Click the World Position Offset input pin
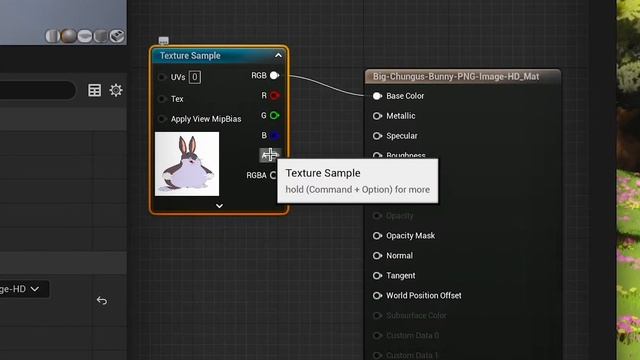 pyautogui.click(x=377, y=296)
